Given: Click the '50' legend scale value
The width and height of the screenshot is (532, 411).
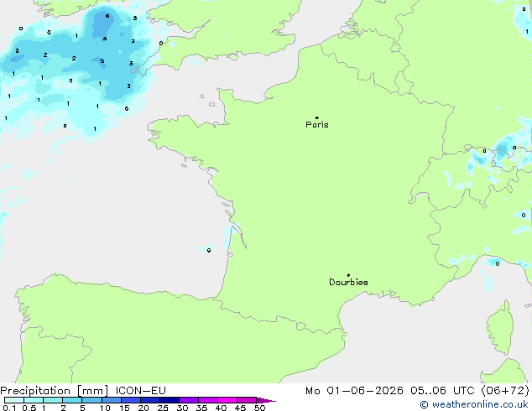Looking at the screenshot, I should pos(259,408).
